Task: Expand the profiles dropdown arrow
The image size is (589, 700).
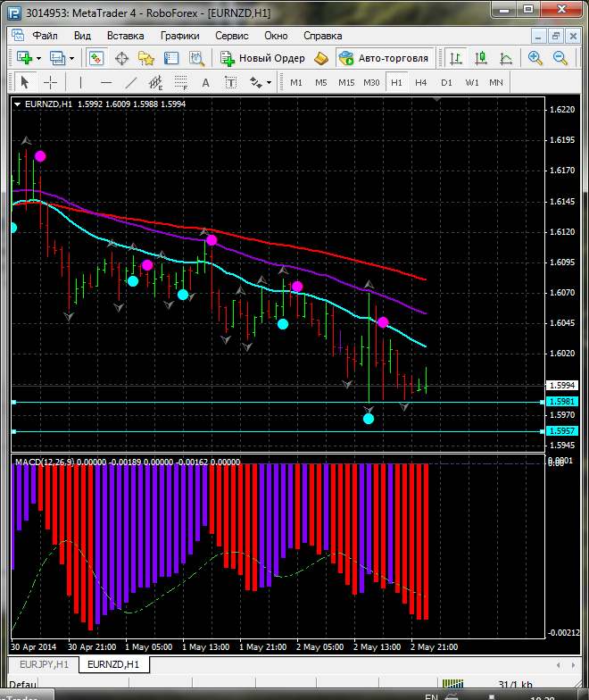Action: [x=71, y=59]
